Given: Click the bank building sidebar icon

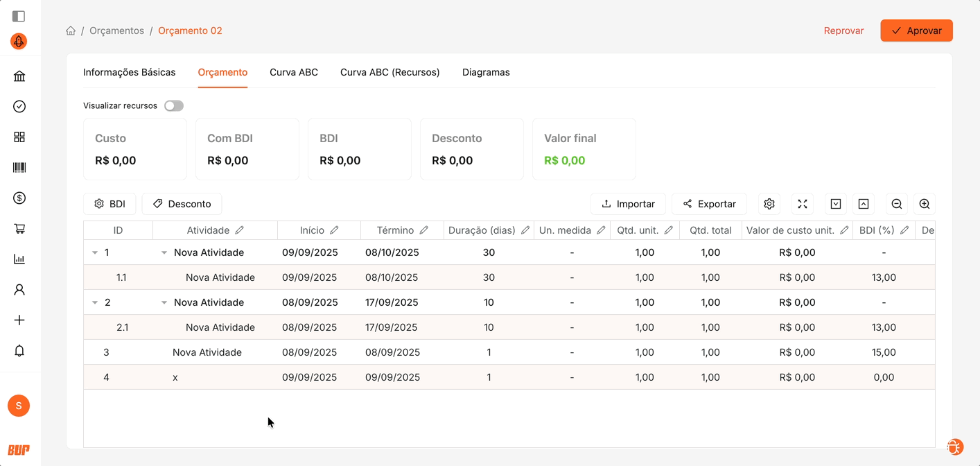Looking at the screenshot, I should 19,76.
